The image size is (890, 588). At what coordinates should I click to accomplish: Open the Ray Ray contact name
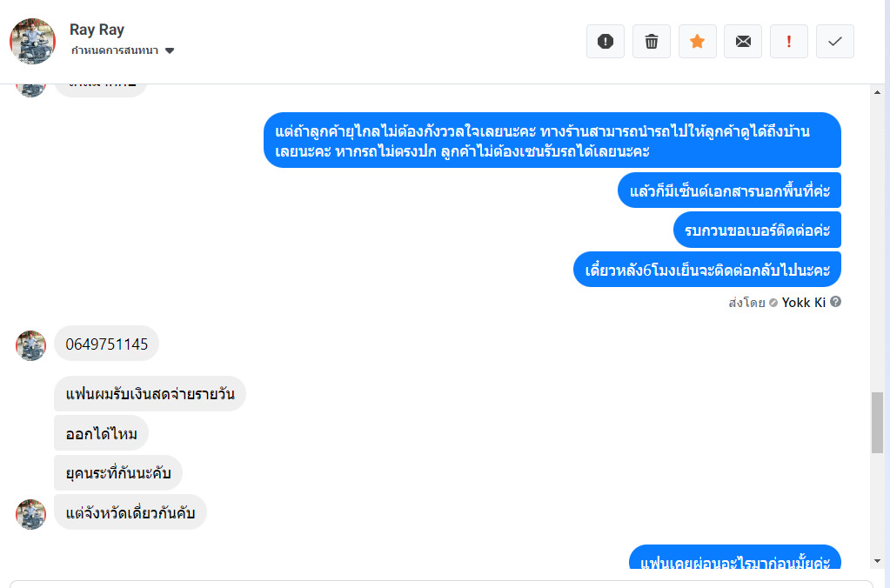(x=97, y=30)
